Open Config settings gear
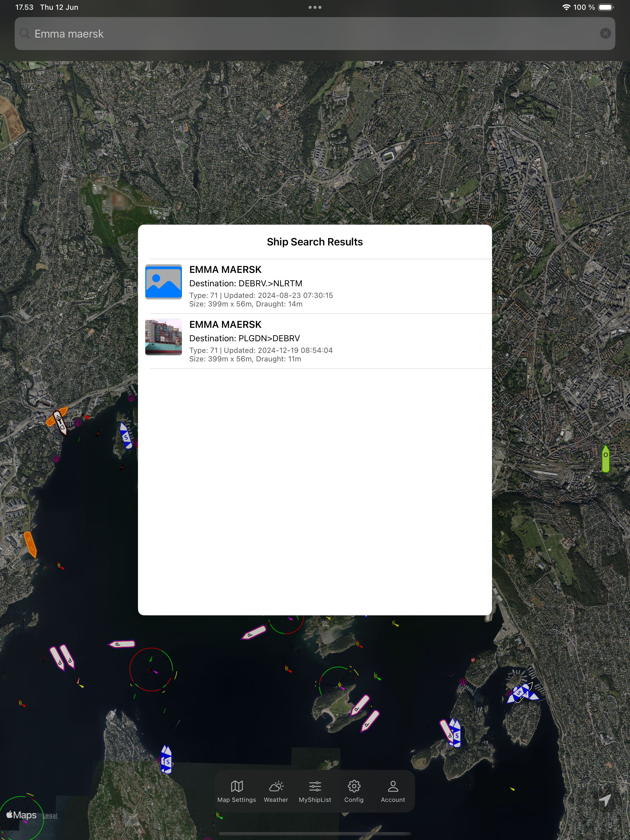630x840 pixels. (354, 791)
